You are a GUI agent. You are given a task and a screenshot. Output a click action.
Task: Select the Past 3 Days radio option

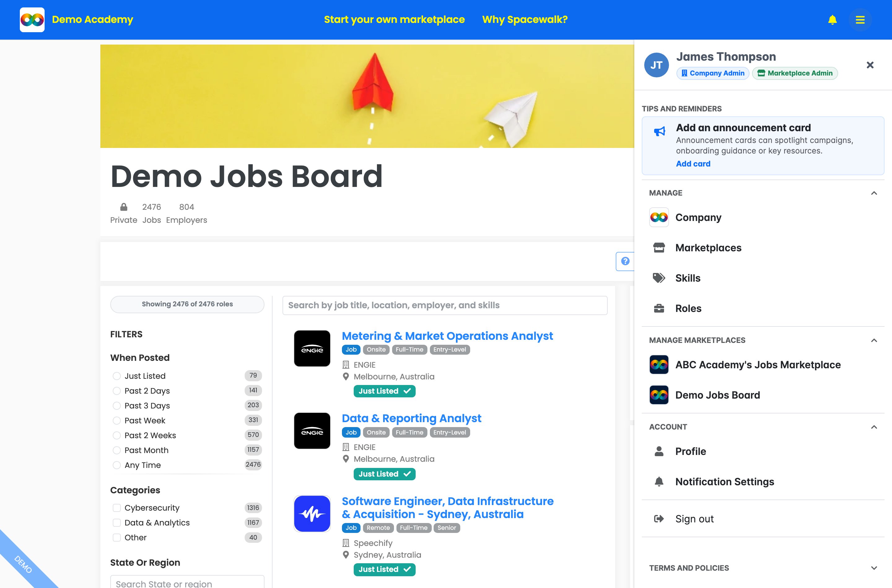[x=117, y=406]
